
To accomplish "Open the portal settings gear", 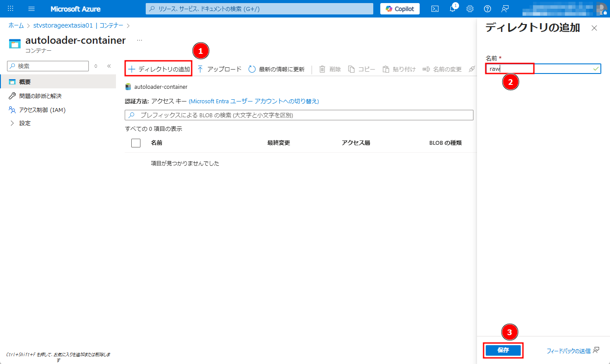I will [470, 9].
